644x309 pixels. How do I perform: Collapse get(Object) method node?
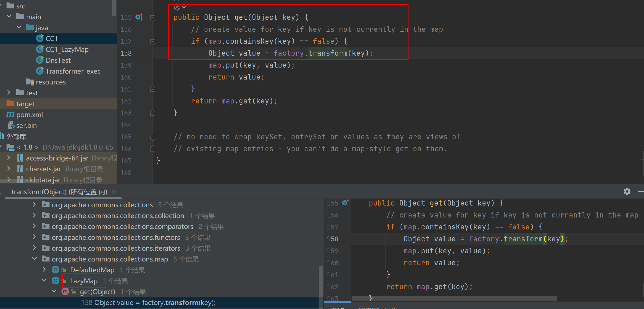click(x=54, y=291)
